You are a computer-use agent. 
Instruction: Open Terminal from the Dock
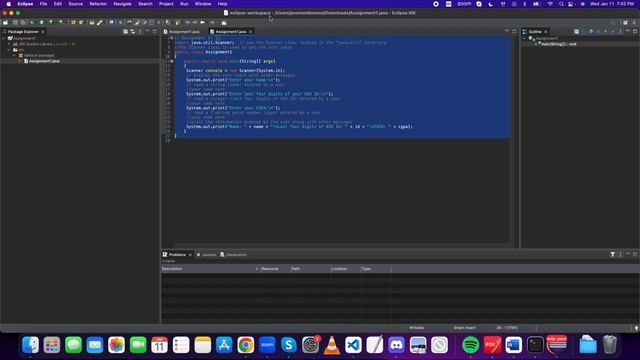(535, 345)
